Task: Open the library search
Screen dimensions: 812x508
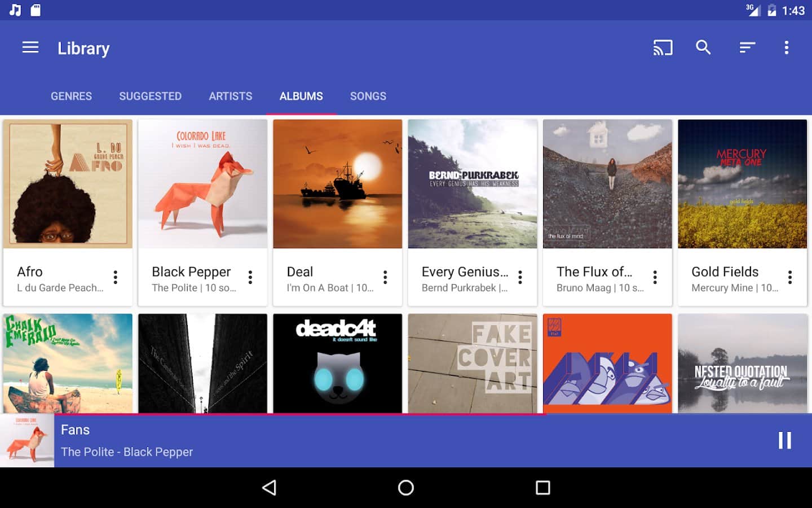Action: pos(703,48)
